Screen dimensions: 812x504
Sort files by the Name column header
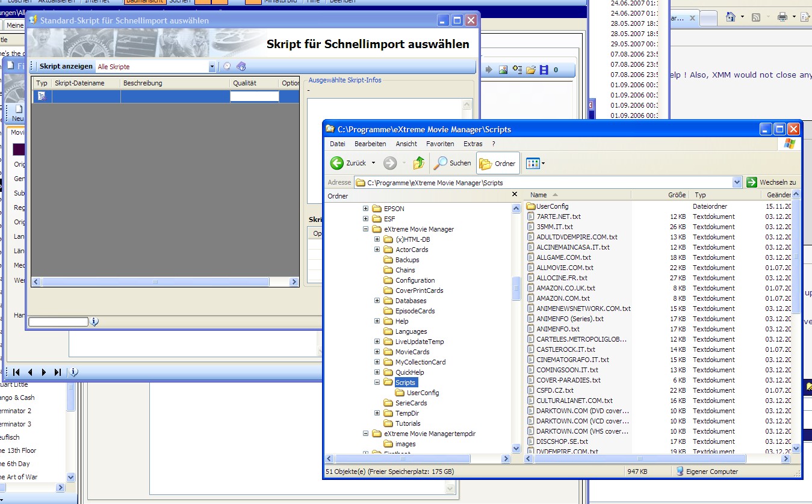[x=577, y=195]
